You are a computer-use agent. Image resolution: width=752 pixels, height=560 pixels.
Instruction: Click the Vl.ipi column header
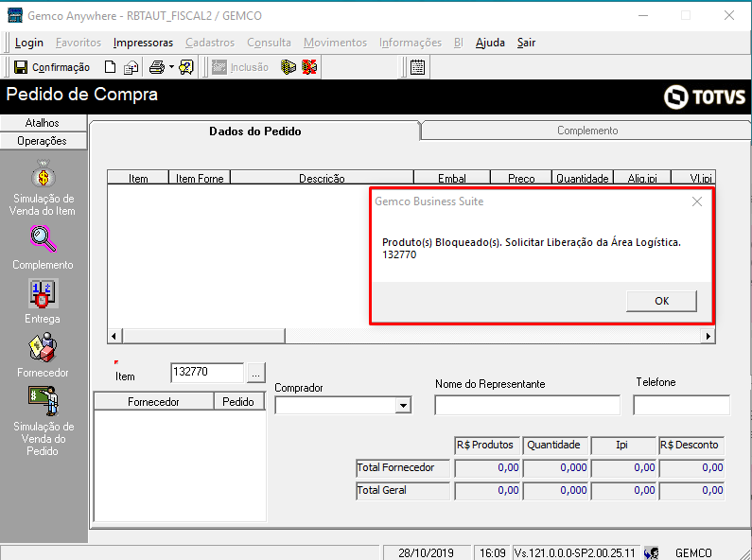(x=693, y=178)
